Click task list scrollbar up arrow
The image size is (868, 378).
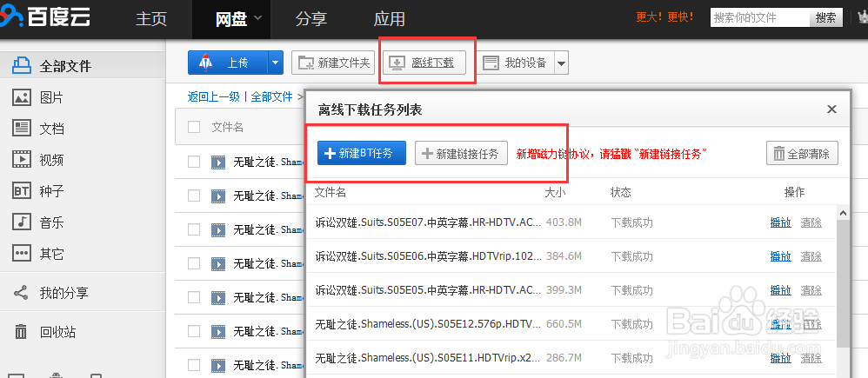pyautogui.click(x=843, y=213)
